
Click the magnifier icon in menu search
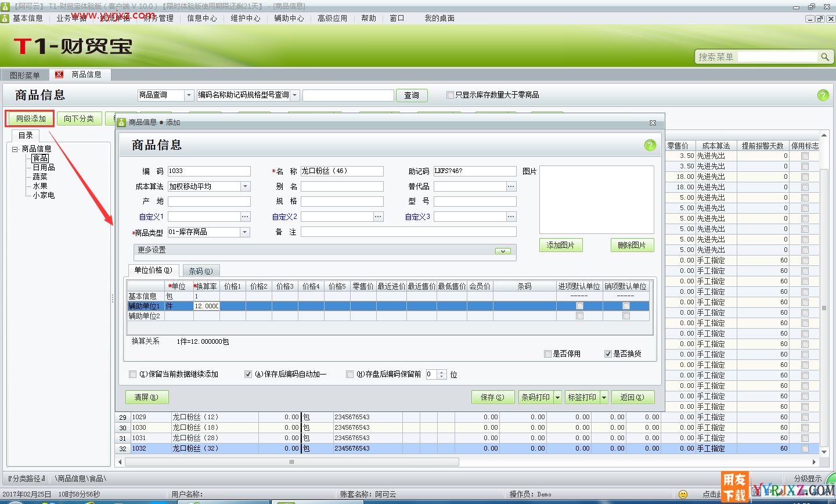click(824, 57)
